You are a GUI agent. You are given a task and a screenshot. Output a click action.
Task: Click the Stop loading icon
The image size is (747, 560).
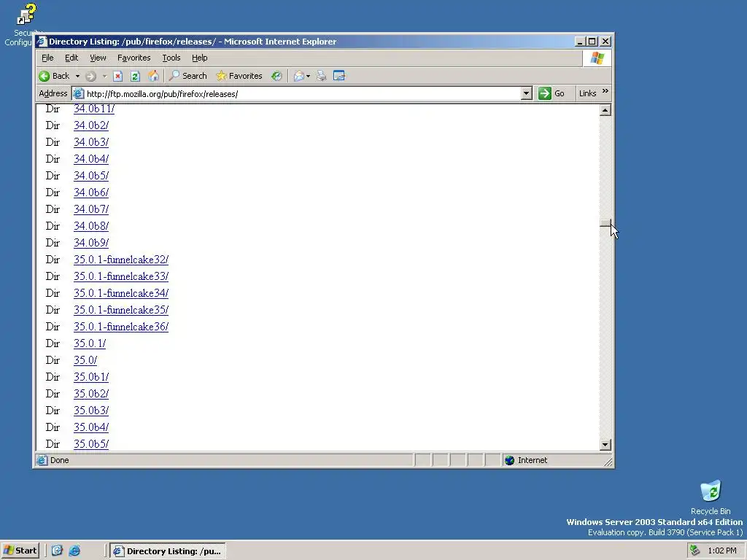pos(118,76)
